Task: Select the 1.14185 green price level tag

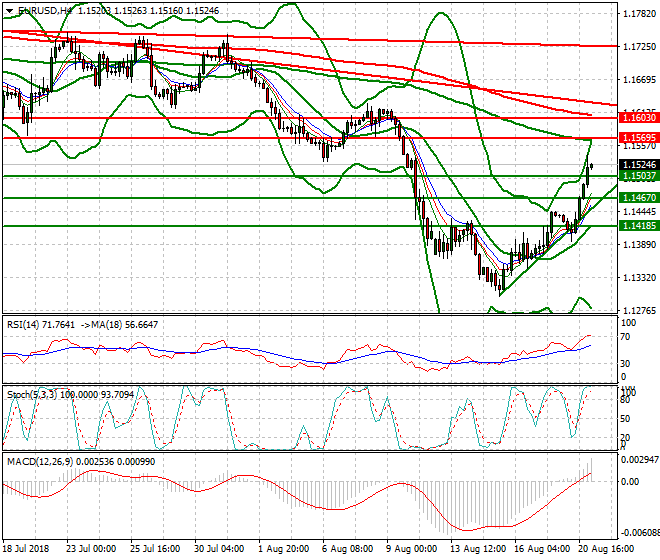Action: [638, 226]
